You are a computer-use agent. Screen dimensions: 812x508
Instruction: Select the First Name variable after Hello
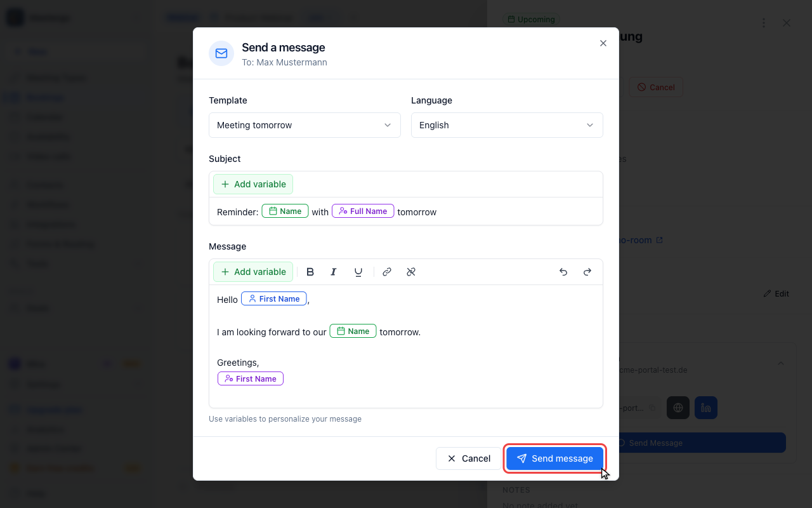pyautogui.click(x=274, y=299)
